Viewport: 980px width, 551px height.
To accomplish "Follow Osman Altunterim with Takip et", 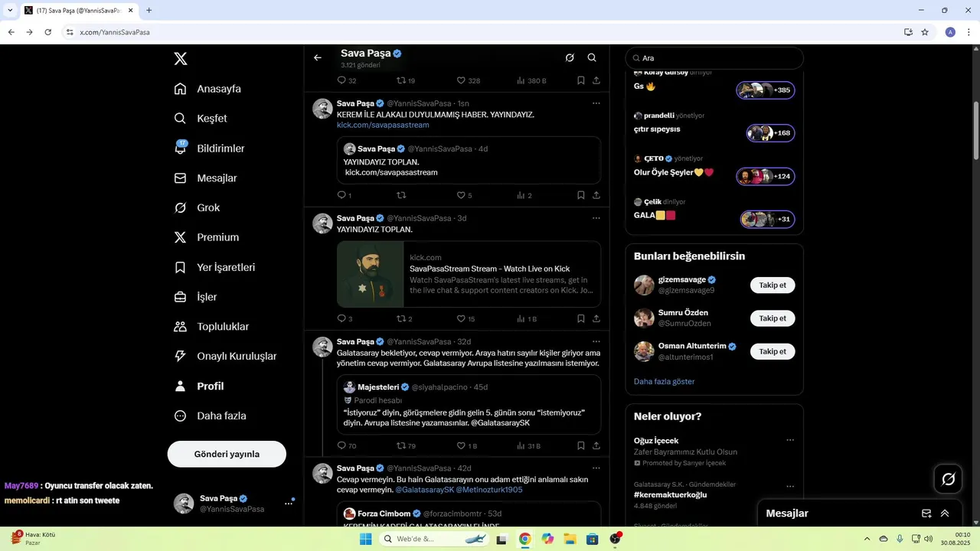I will tap(773, 351).
